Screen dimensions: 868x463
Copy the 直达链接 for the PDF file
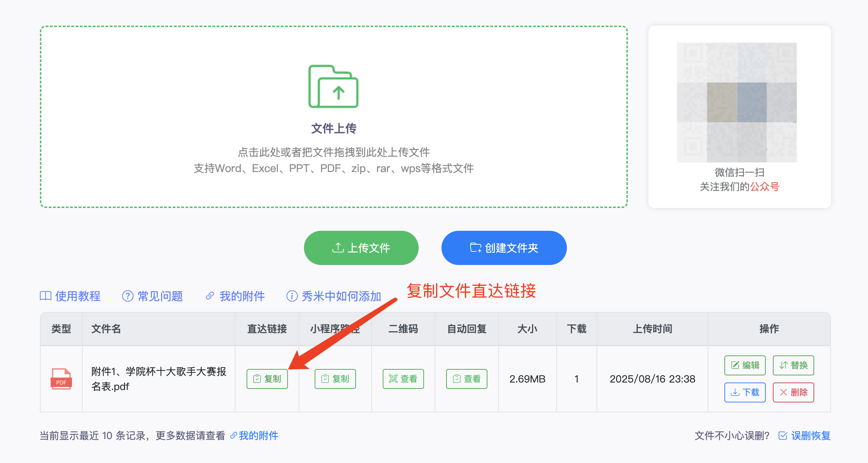click(x=267, y=379)
